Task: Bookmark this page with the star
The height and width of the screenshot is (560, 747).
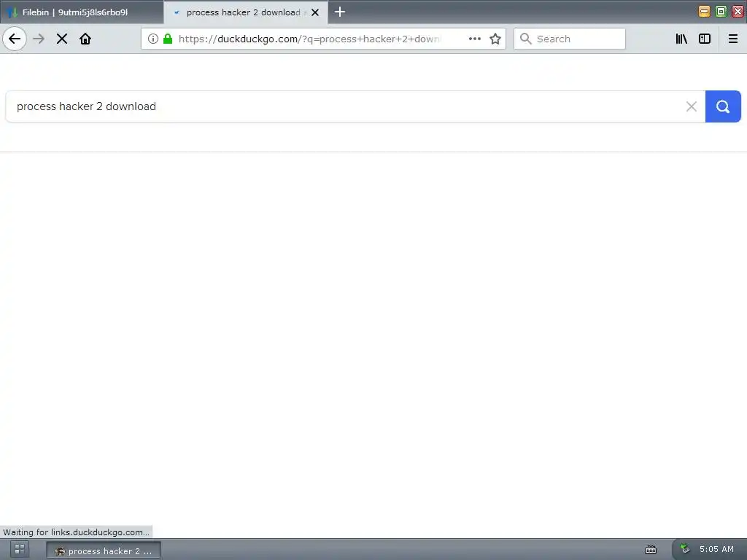Action: click(495, 39)
